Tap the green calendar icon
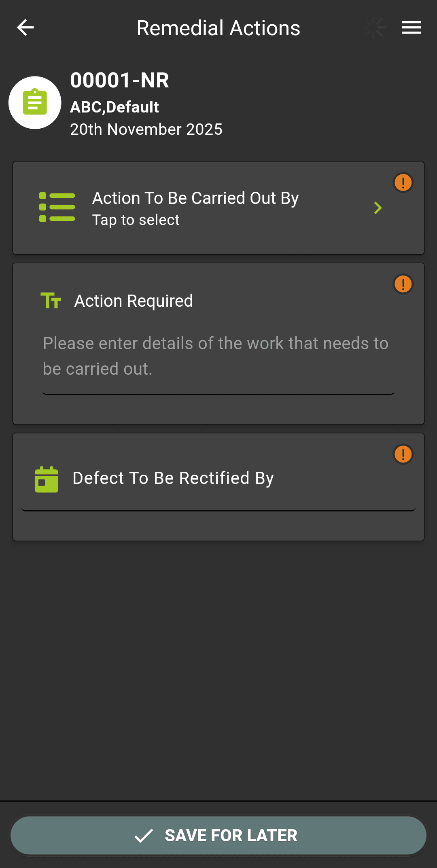Viewport: 437px width, 868px height. 47,479
